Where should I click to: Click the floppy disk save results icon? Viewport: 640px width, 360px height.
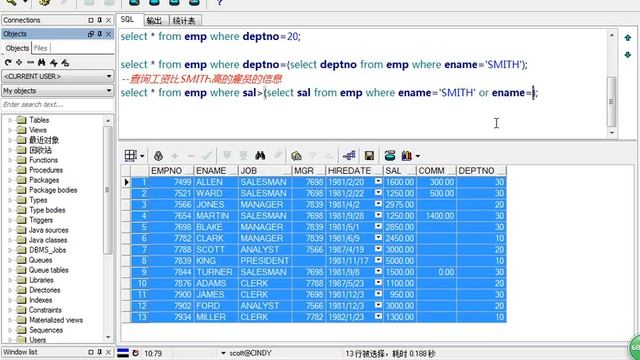tap(369, 156)
